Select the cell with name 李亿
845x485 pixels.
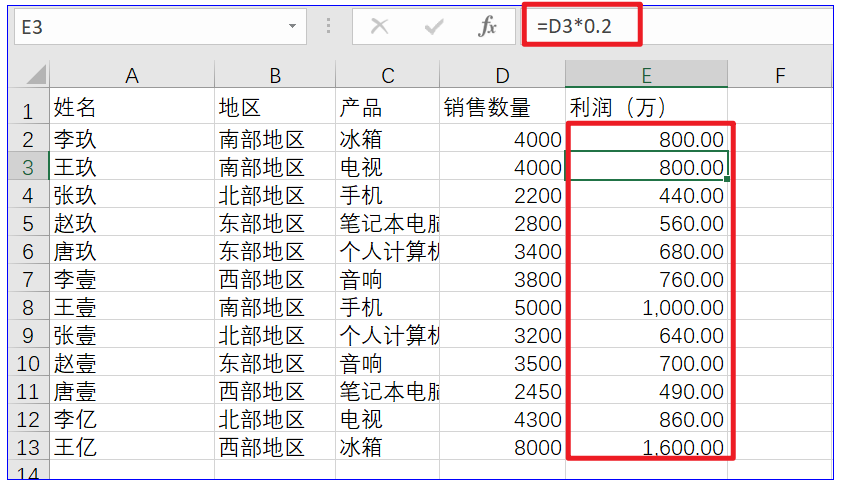pyautogui.click(x=132, y=419)
